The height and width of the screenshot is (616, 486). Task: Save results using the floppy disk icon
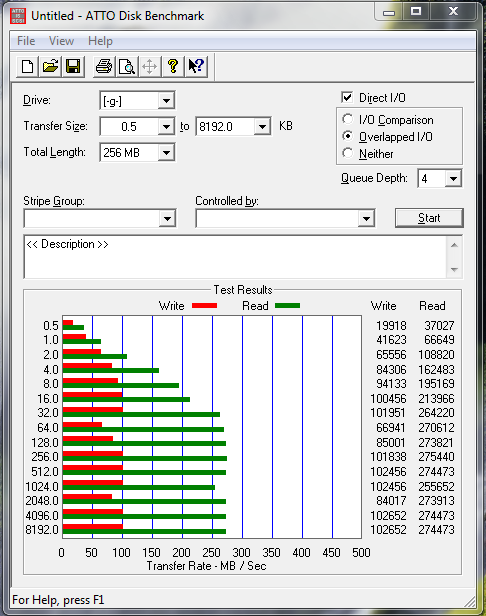tap(73, 66)
